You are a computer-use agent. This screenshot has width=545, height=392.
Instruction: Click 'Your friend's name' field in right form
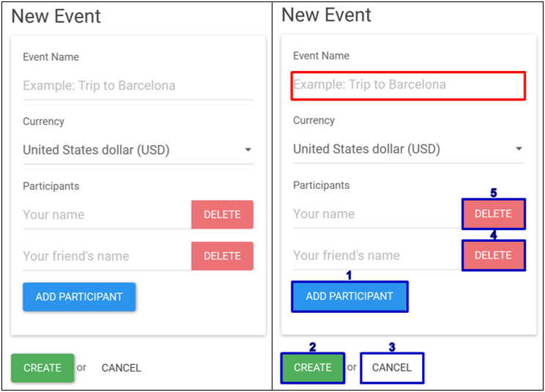pos(376,255)
